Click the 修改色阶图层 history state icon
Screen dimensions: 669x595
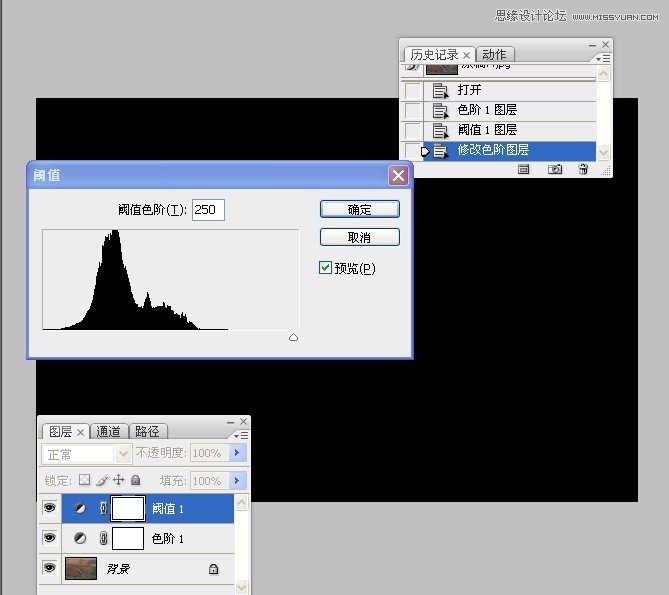440,150
